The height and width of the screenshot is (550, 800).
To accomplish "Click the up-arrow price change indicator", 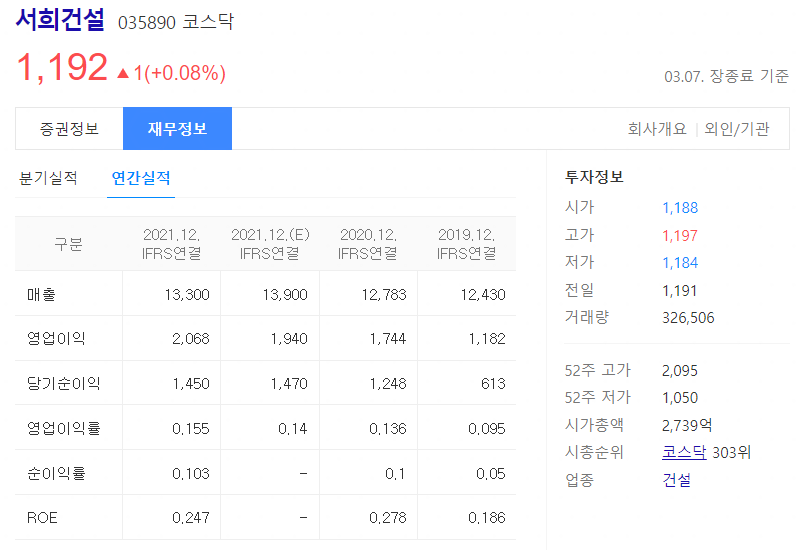I will 123,73.
